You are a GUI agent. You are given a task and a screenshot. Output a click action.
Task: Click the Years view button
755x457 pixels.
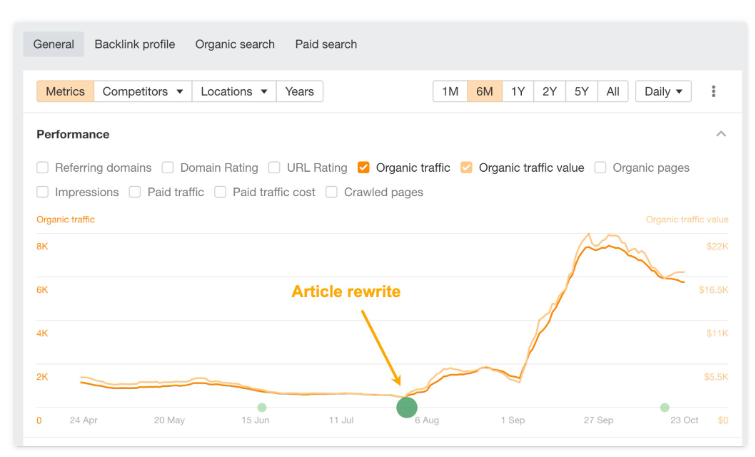tap(299, 91)
